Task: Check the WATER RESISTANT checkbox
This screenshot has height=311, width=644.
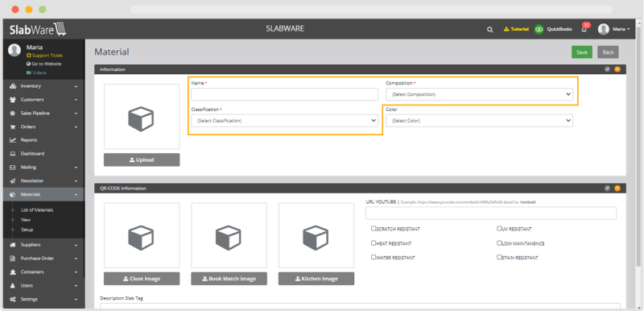Action: pos(374,257)
